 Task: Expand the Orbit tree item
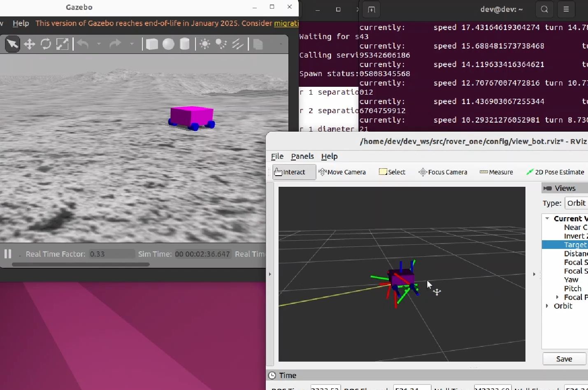click(x=547, y=306)
